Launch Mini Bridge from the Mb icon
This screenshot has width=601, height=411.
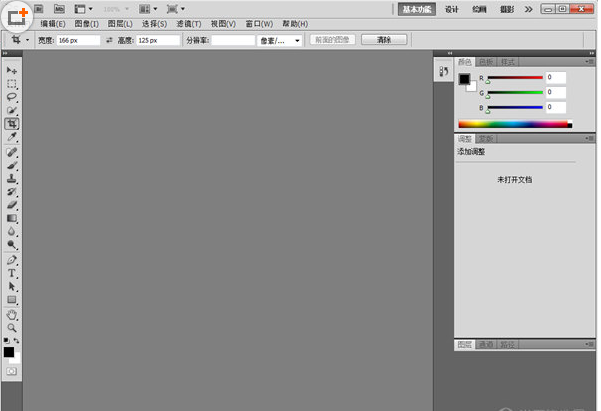[59, 8]
